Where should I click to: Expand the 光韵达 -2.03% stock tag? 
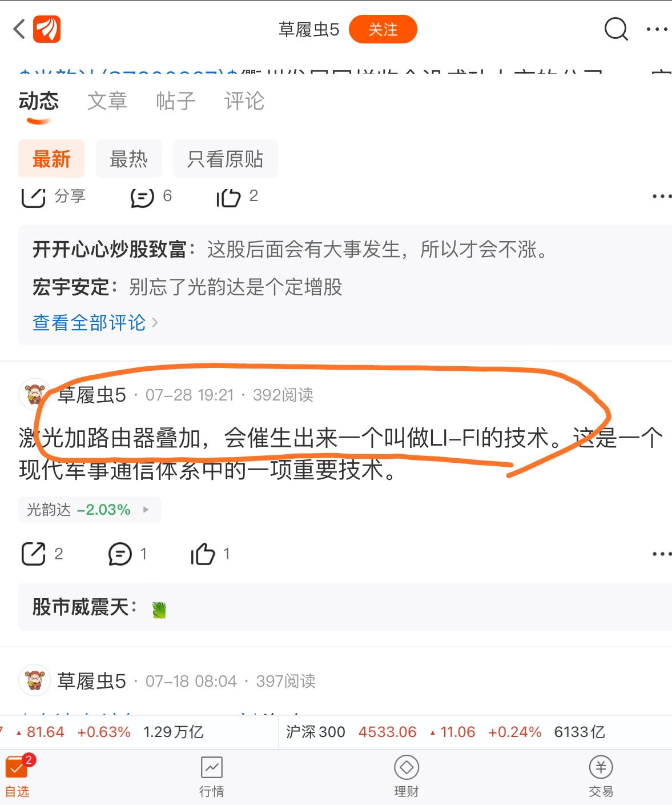click(90, 510)
